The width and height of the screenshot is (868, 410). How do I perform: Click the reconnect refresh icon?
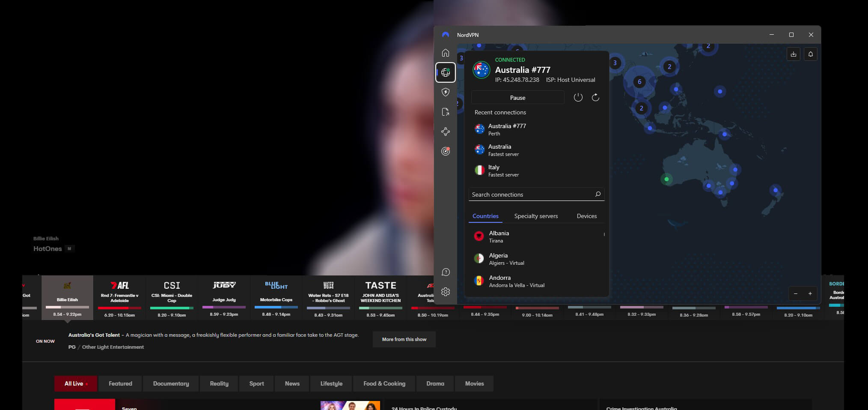point(595,98)
